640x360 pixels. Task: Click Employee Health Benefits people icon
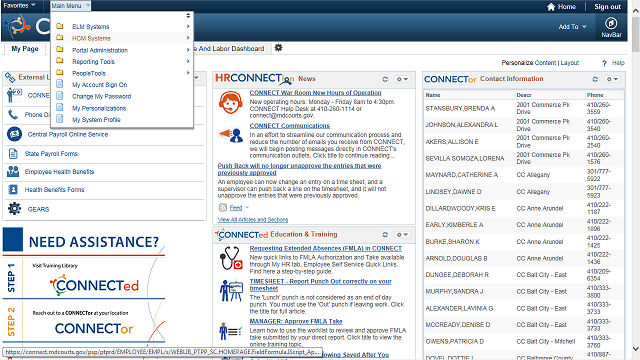(x=13, y=171)
